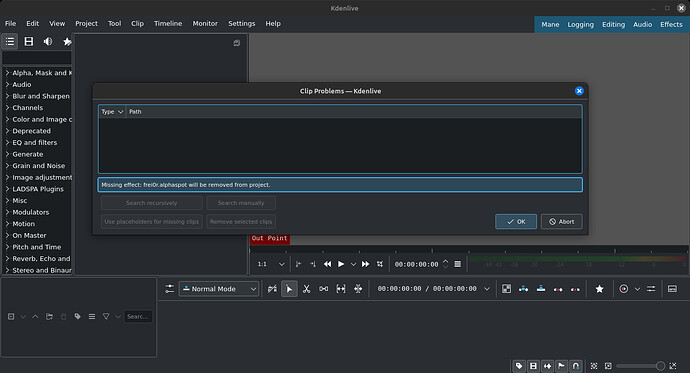Click the favorite effects star in timeline toolbar
This screenshot has height=373, width=690.
[599, 289]
